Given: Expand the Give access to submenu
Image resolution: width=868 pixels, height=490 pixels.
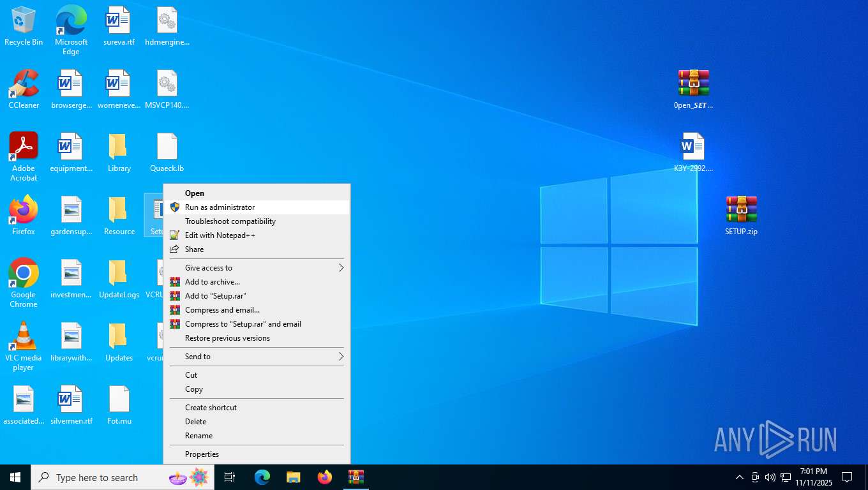Looking at the screenshot, I should [x=257, y=268].
